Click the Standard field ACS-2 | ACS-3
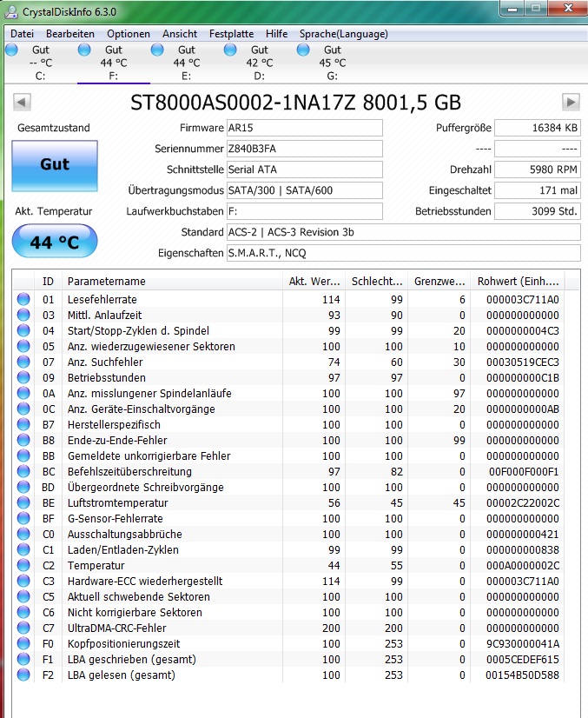 (x=404, y=232)
